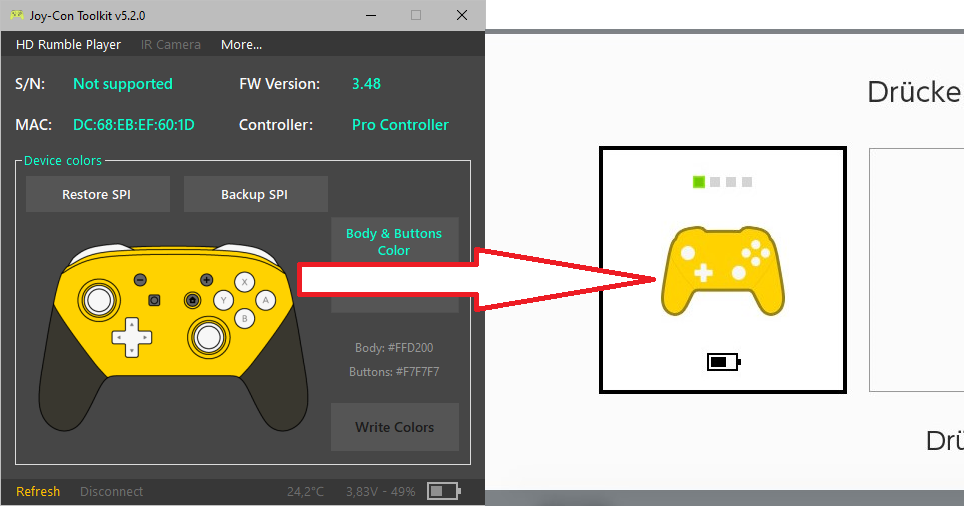Click the B button on the controller preview

tap(245, 318)
